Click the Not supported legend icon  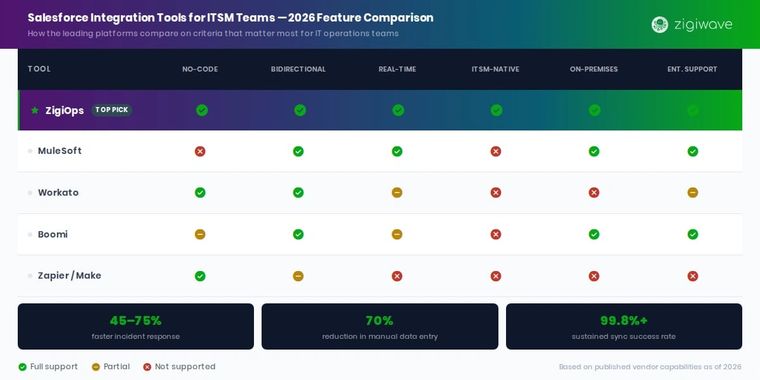click(x=147, y=367)
